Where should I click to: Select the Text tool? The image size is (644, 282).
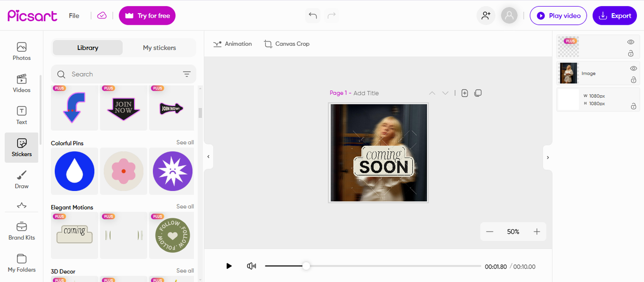[22, 115]
